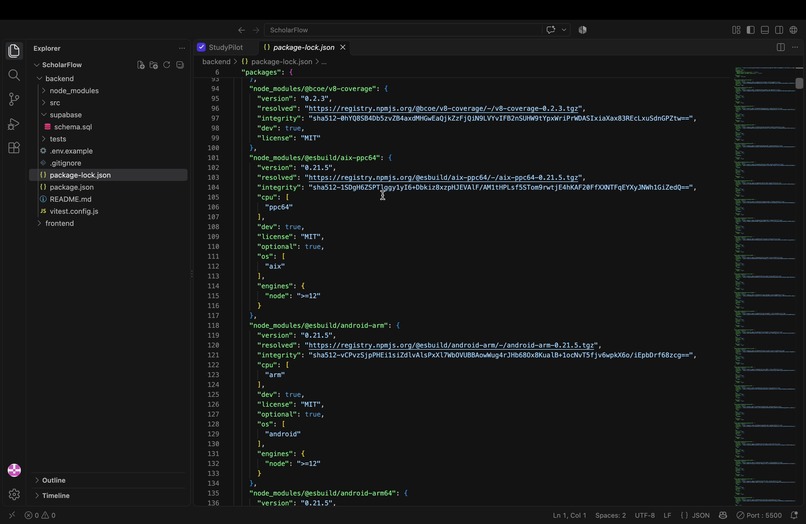
Task: Open the Search view
Action: point(14,75)
